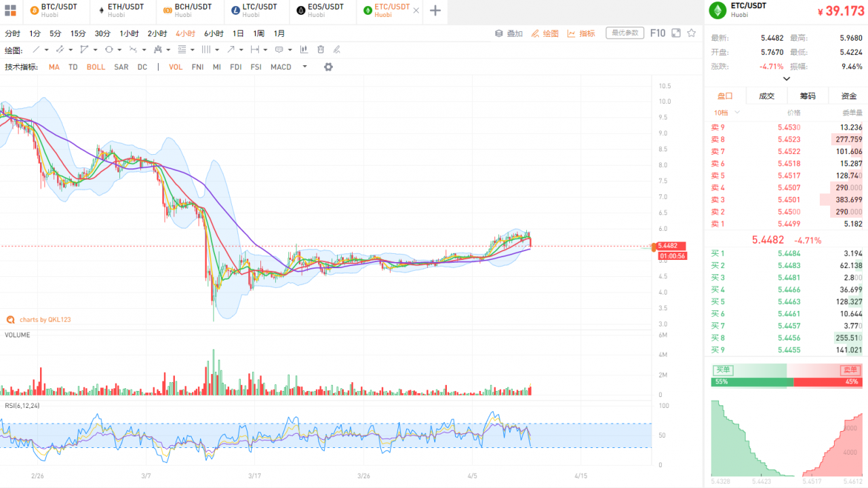This screenshot has width=868, height=488.
Task: Click the ETC coin logo in side panel
Action: (x=717, y=10)
